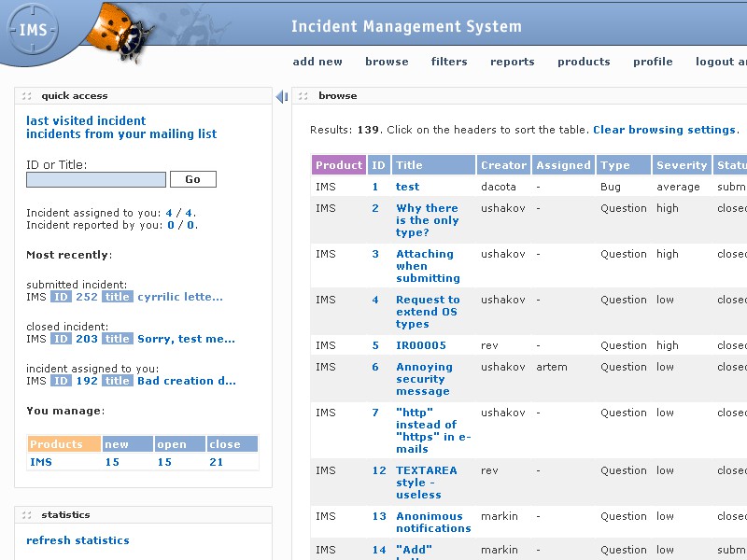747x560 pixels.
Task: Open assigned incident 192 ID link
Action: 87,381
